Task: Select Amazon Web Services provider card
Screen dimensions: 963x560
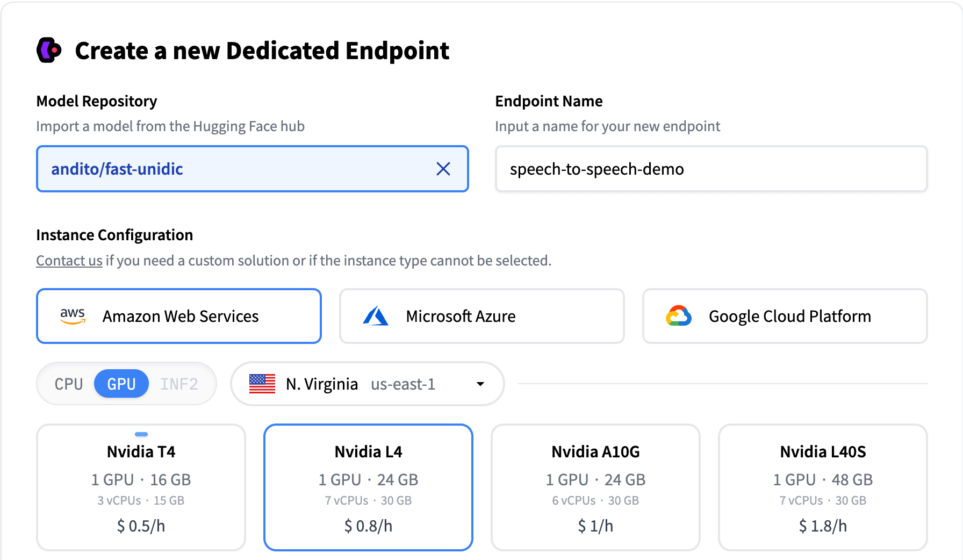Action: coord(178,316)
